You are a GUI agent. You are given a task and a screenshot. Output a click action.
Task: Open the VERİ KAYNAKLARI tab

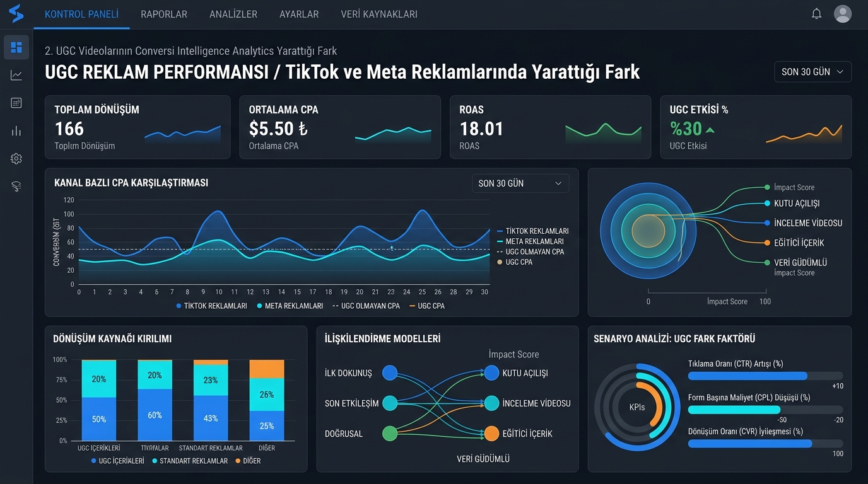(379, 14)
